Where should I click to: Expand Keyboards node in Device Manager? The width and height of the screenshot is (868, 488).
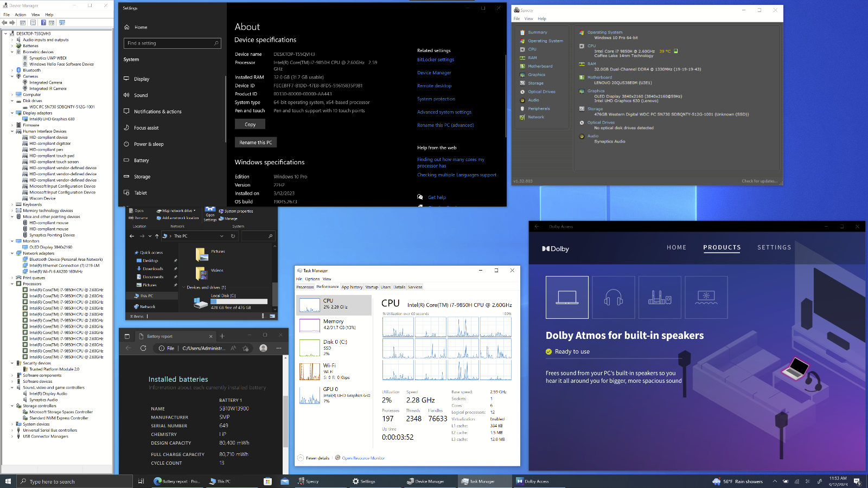pos(12,204)
